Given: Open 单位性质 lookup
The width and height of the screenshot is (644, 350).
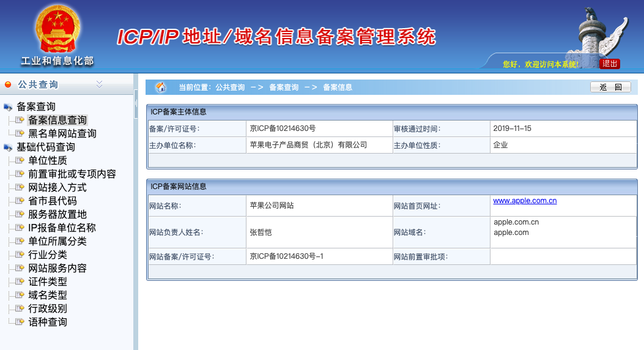Looking at the screenshot, I should [48, 161].
